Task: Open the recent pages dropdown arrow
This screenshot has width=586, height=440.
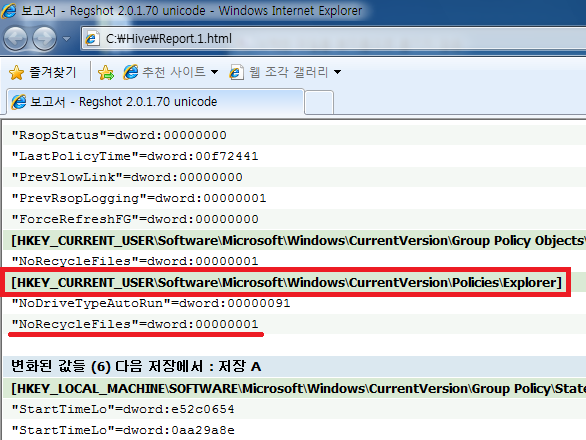Action: 67,39
